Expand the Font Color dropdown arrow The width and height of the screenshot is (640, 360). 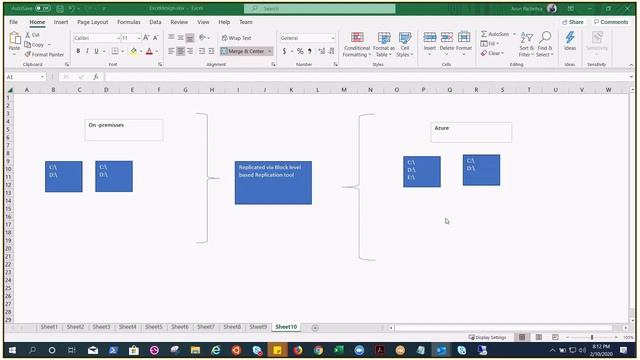157,51
